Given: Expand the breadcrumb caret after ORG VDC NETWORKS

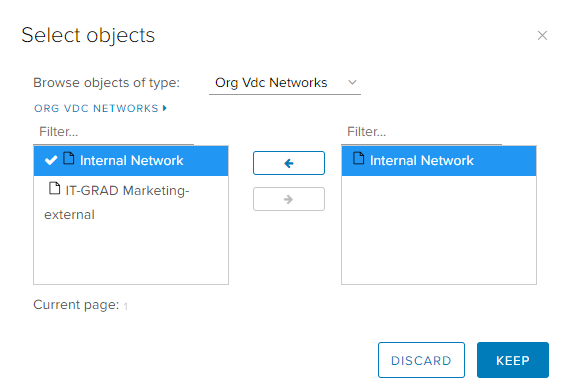Looking at the screenshot, I should pos(165,108).
